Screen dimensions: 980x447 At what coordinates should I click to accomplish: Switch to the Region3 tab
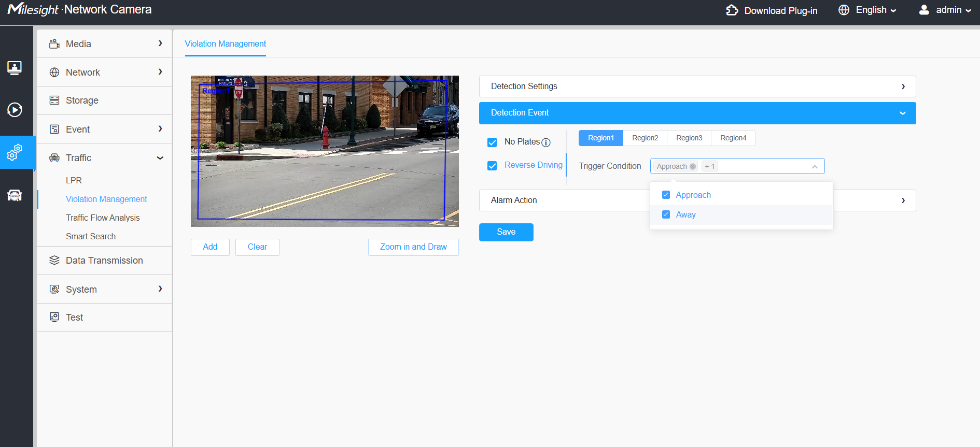(689, 138)
